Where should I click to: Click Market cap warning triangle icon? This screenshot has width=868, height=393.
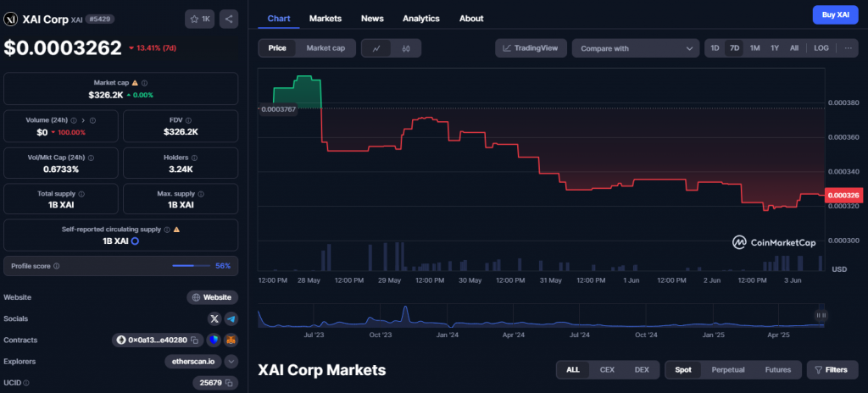pyautogui.click(x=135, y=82)
